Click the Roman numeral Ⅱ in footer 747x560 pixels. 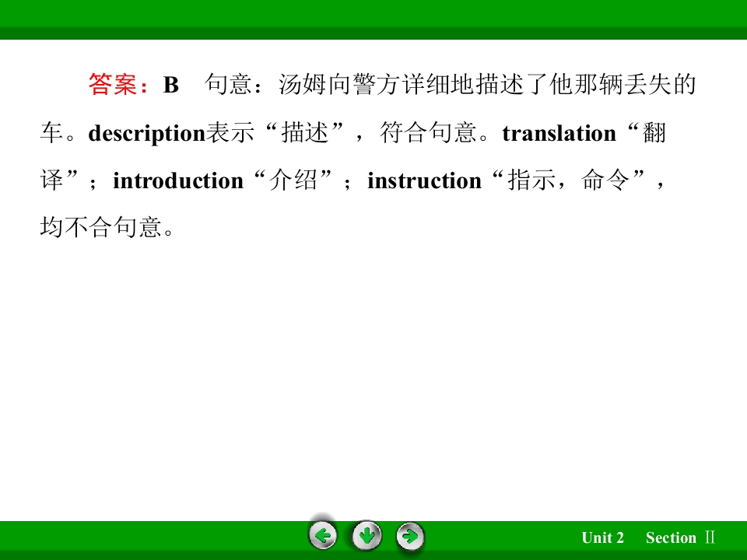tap(710, 537)
